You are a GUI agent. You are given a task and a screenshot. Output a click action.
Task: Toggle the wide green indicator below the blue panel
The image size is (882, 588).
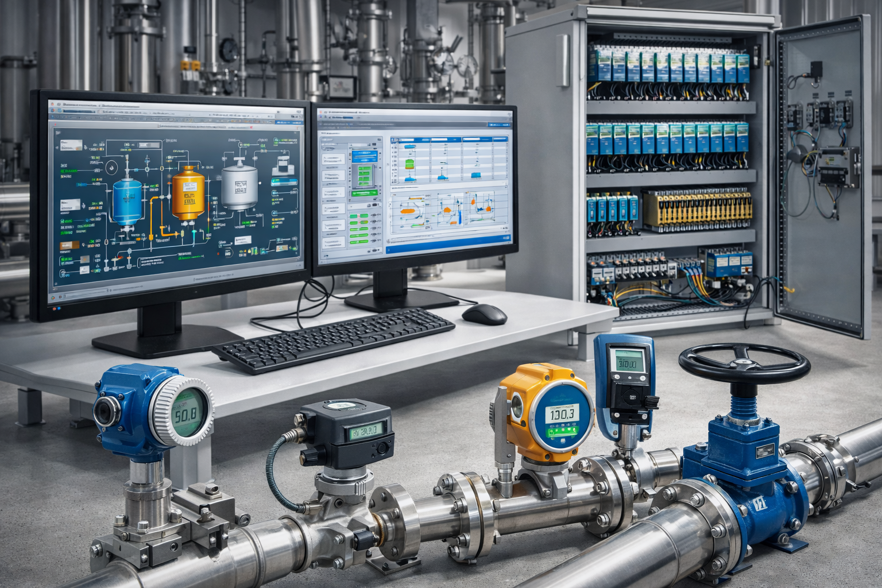point(365,194)
